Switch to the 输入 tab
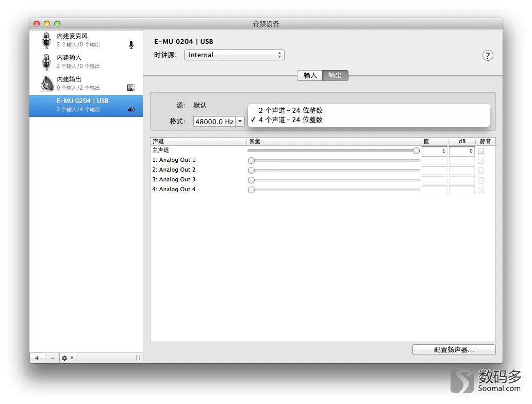The width and height of the screenshot is (532, 404). click(x=310, y=75)
